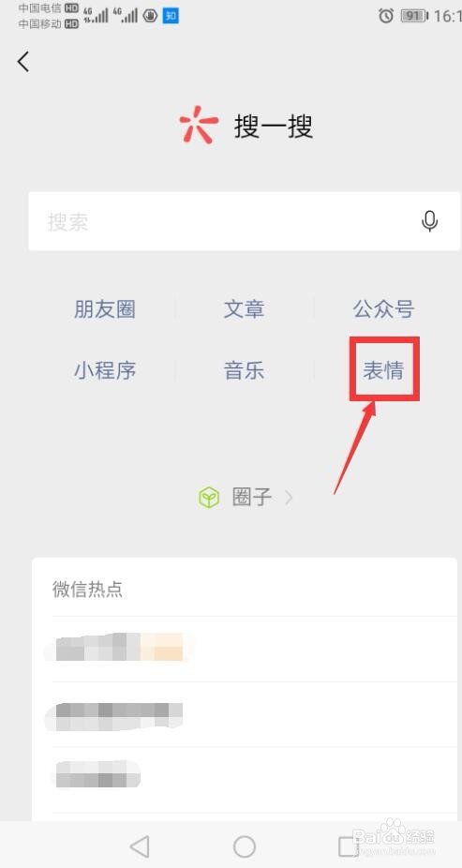This screenshot has height=868, width=462.
Task: Tap the alarm clock status icon
Action: (386, 16)
